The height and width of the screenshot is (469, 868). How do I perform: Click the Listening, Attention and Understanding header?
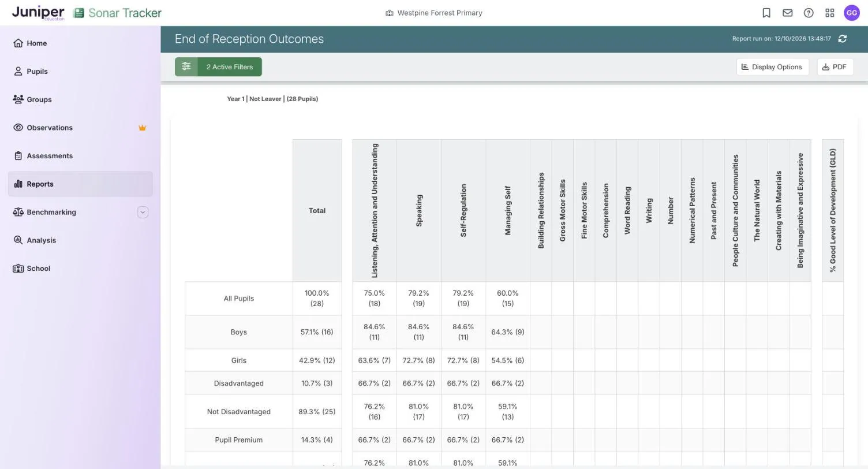click(375, 211)
